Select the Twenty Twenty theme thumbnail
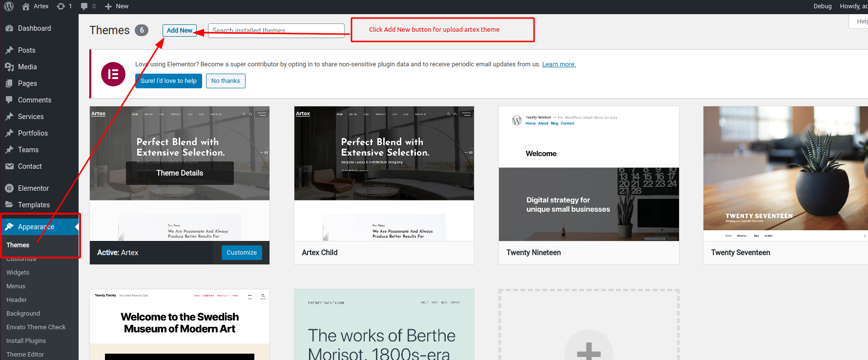The width and height of the screenshot is (868, 360). tap(180, 324)
